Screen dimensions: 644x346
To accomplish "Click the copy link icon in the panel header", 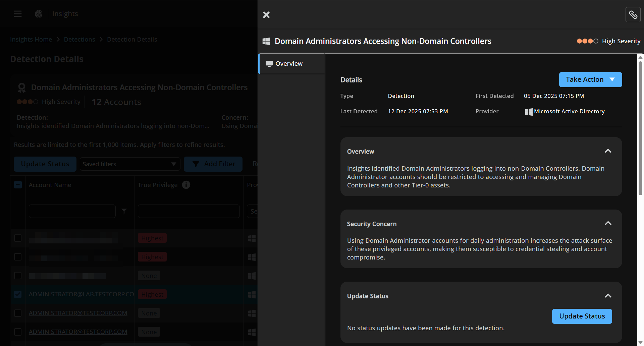I will point(633,15).
